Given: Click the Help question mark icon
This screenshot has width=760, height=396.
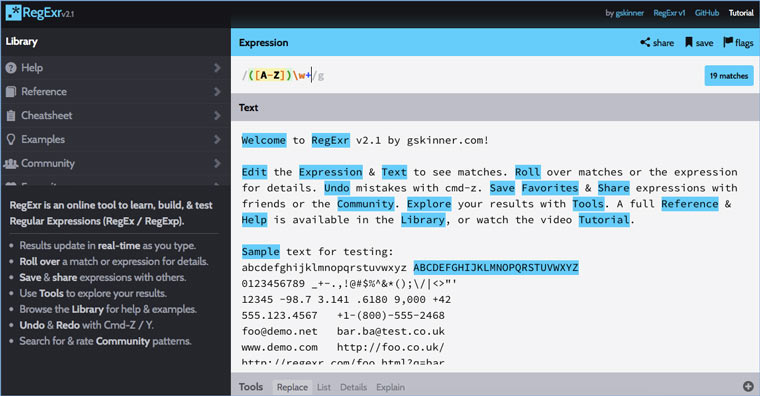Looking at the screenshot, I should tap(11, 68).
